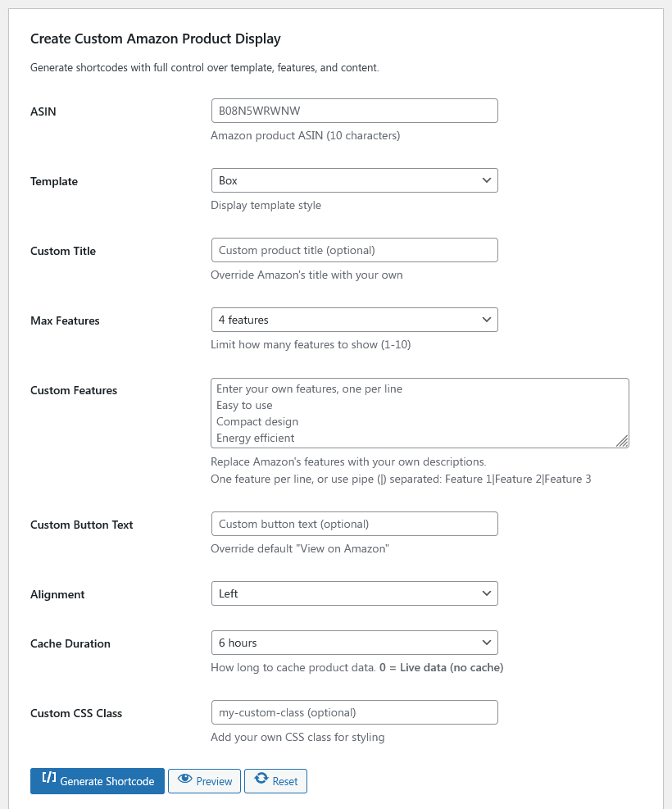This screenshot has height=809, width=672.
Task: Click the eye icon on the Preview button
Action: [186, 780]
